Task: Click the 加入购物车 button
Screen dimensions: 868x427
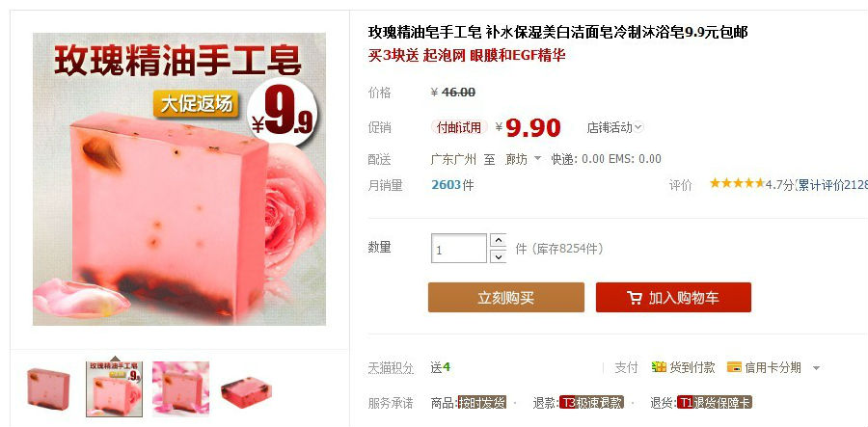Action: coord(673,298)
